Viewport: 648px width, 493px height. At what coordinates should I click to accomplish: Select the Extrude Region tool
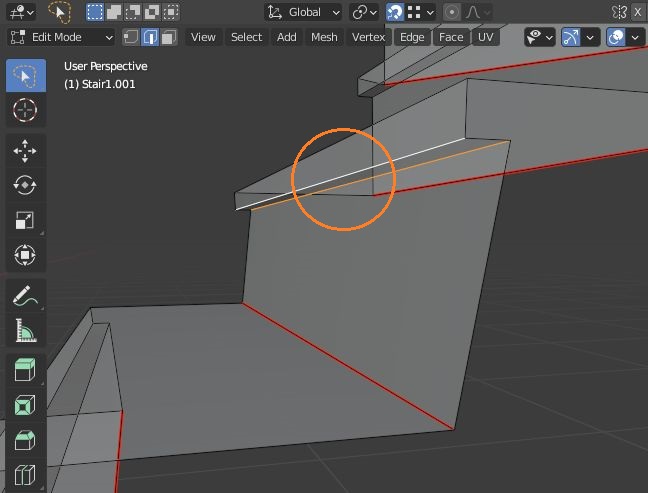25,371
